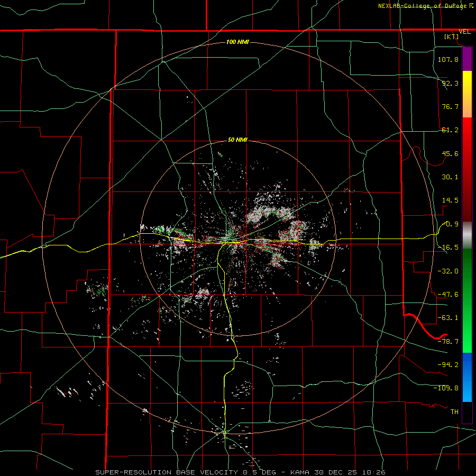Click the 107.8 value on the velocity scale
The height and width of the screenshot is (476, 476).
(448, 59)
